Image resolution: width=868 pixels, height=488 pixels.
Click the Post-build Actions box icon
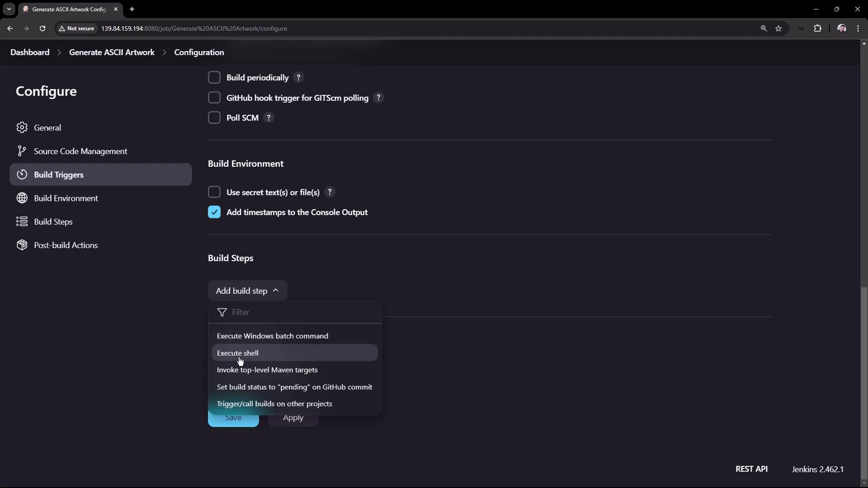pyautogui.click(x=22, y=245)
